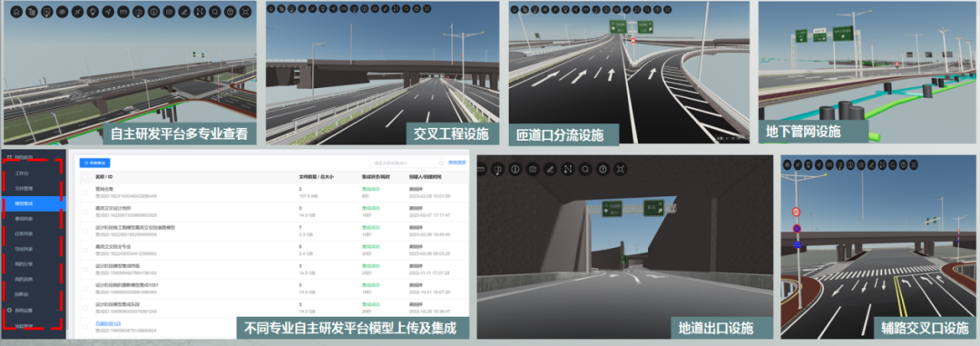Take a snapshot with the first viewer's camera icon

pyautogui.click(x=169, y=12)
